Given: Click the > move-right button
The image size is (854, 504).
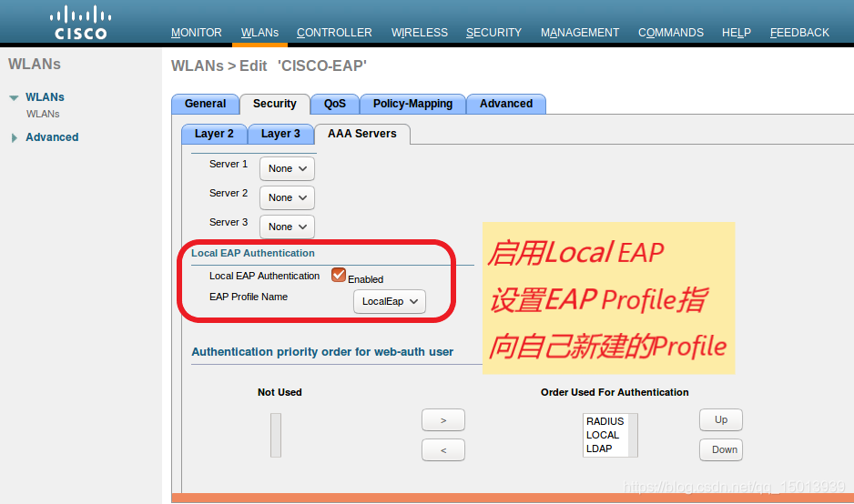Looking at the screenshot, I should [443, 420].
